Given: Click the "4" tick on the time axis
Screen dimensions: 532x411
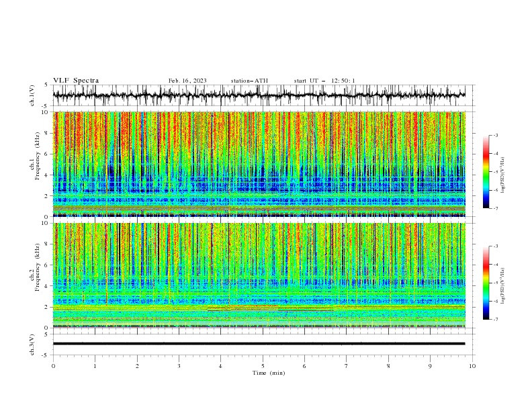Looking at the screenshot, I should 220,366.
